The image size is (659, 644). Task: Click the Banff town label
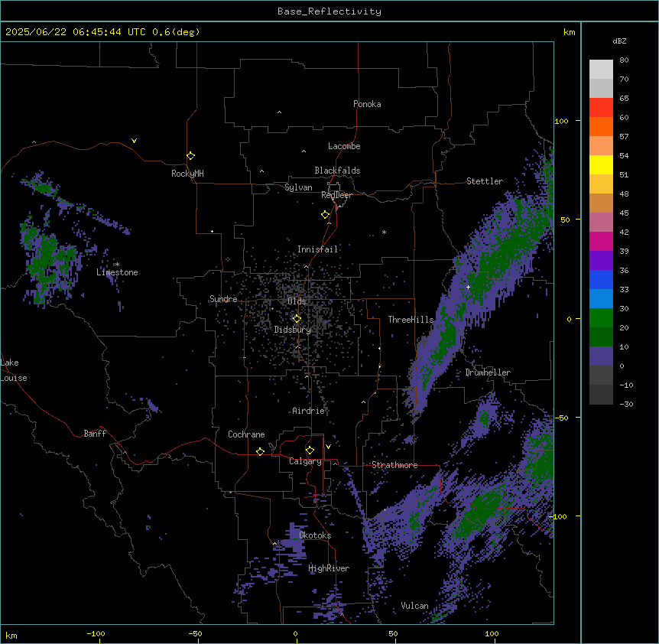click(95, 434)
